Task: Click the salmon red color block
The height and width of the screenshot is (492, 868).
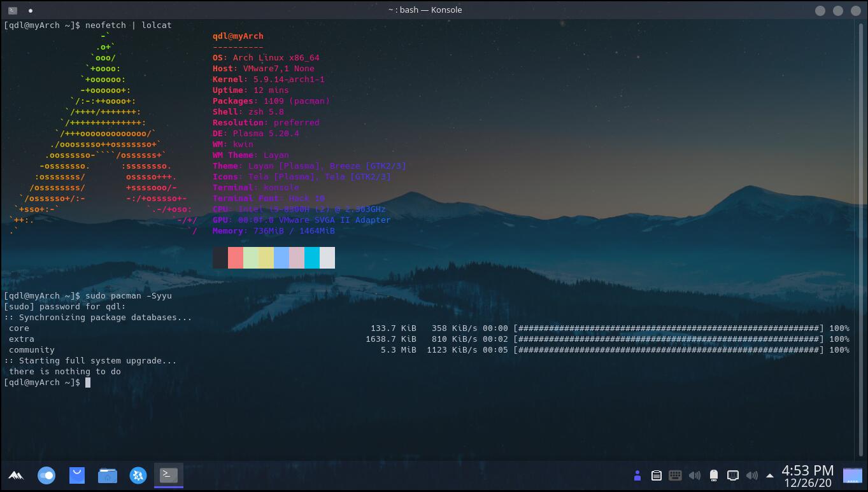Action: click(x=236, y=258)
